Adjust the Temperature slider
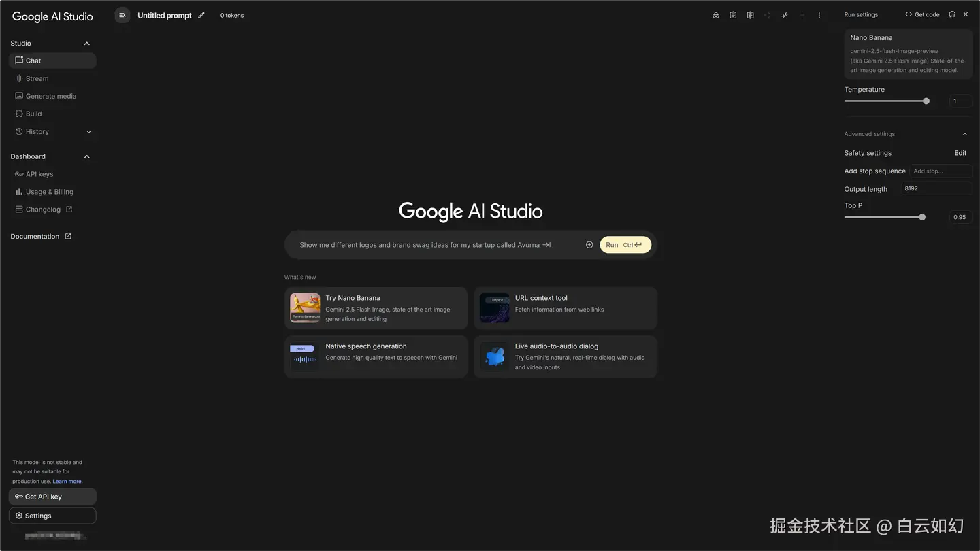The image size is (980, 551). pos(886,101)
